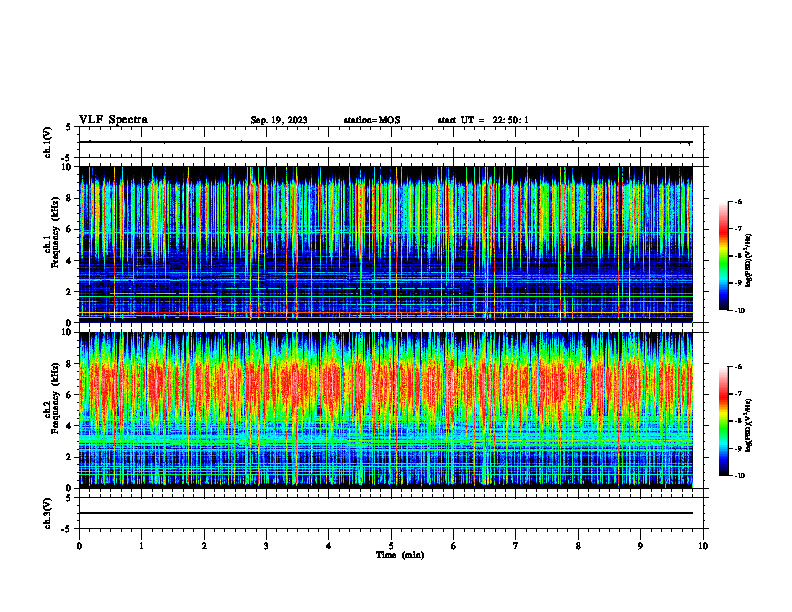Click the "-8" label on the ch.1 color bar
This screenshot has width=792, height=612.
pyautogui.click(x=737, y=256)
